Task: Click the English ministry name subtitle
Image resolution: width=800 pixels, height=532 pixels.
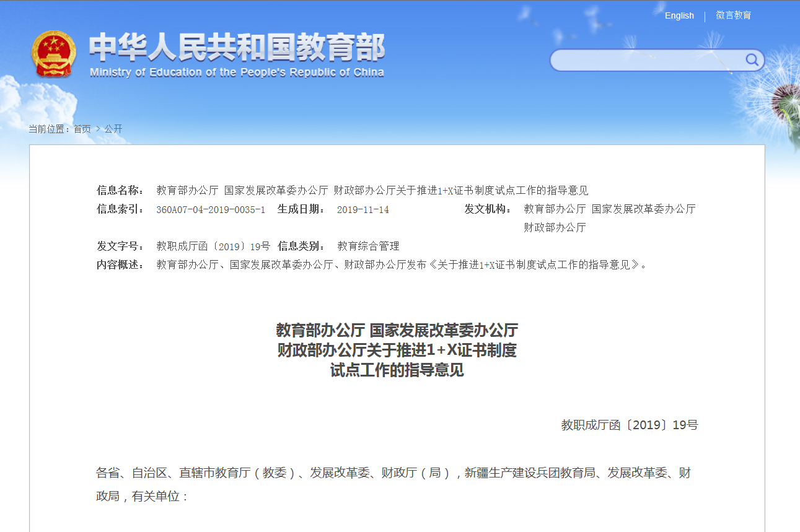Action: tap(237, 72)
